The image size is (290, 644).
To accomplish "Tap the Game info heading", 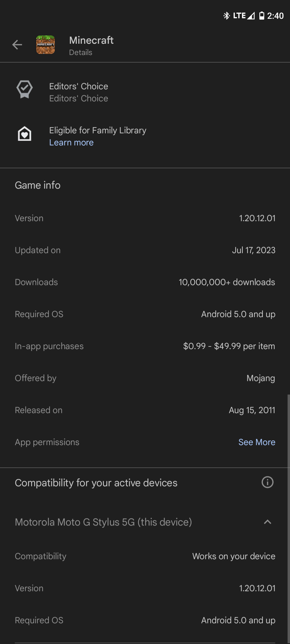I will (38, 185).
